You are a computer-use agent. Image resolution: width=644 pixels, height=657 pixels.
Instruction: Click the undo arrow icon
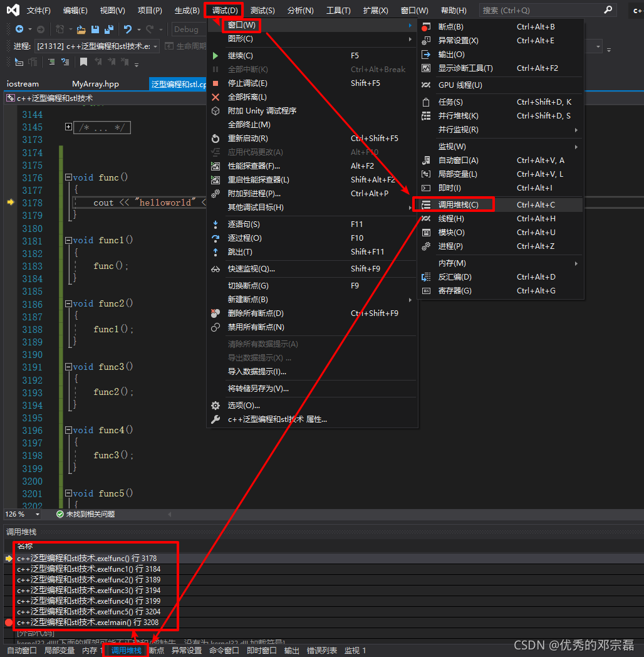tap(128, 29)
